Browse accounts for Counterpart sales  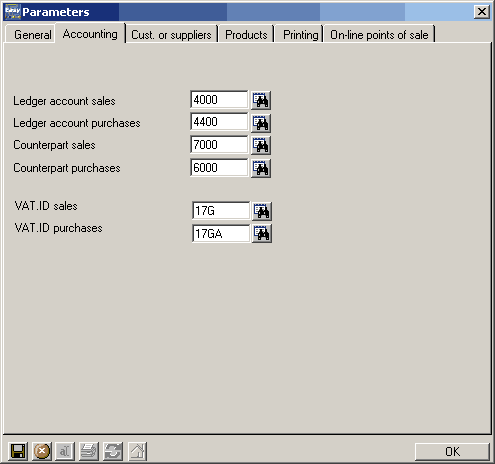[x=261, y=145]
